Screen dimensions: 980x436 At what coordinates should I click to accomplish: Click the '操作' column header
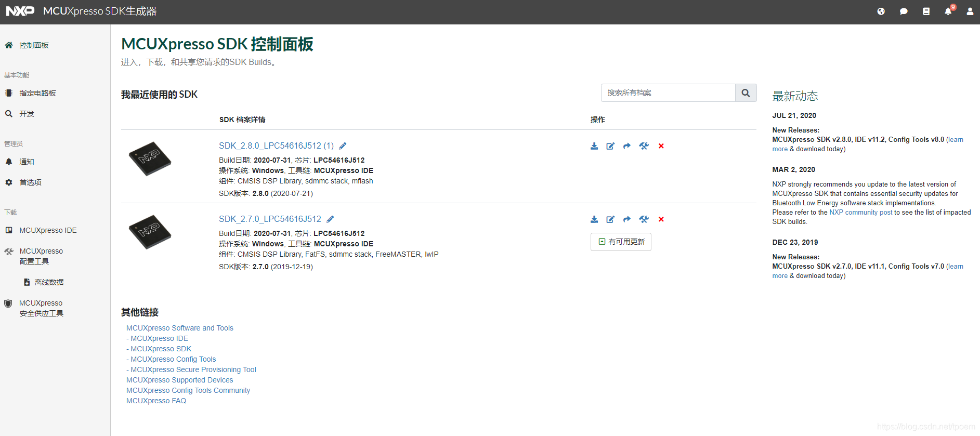pyautogui.click(x=598, y=120)
